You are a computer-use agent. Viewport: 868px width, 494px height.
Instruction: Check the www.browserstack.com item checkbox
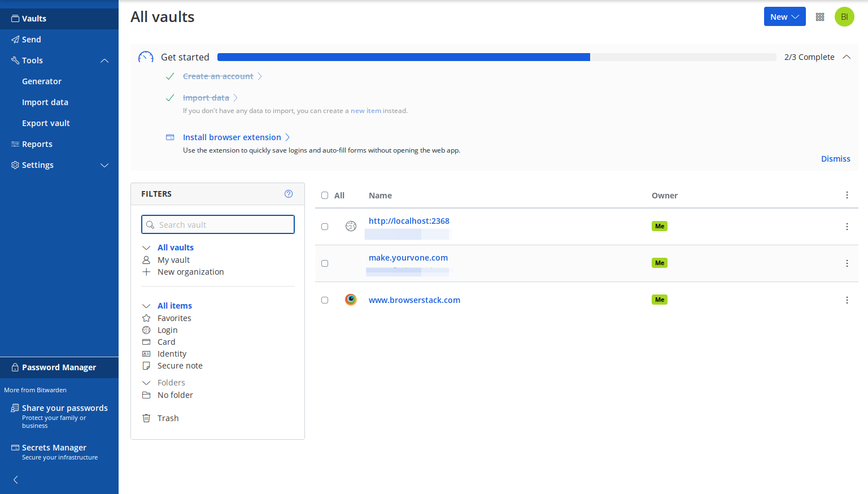[325, 300]
